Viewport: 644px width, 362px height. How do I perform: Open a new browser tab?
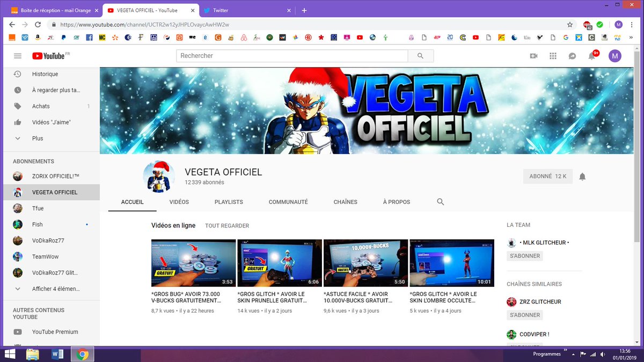(304, 10)
